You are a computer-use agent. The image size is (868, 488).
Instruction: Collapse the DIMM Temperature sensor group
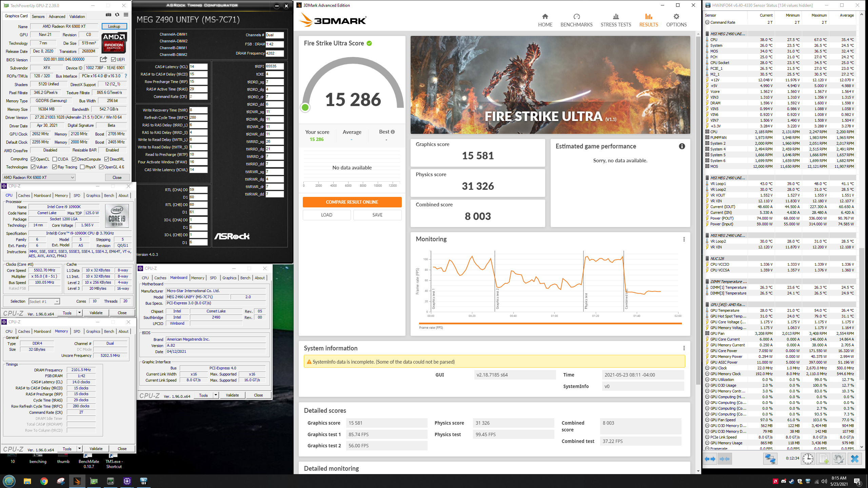(707, 282)
